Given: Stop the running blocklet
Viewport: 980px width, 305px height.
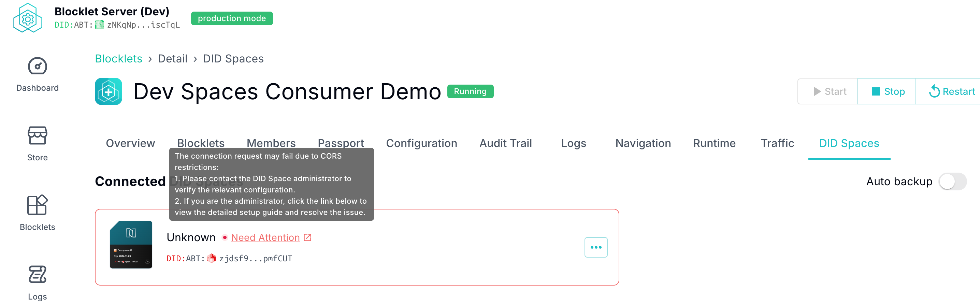Looking at the screenshot, I should click(x=887, y=92).
